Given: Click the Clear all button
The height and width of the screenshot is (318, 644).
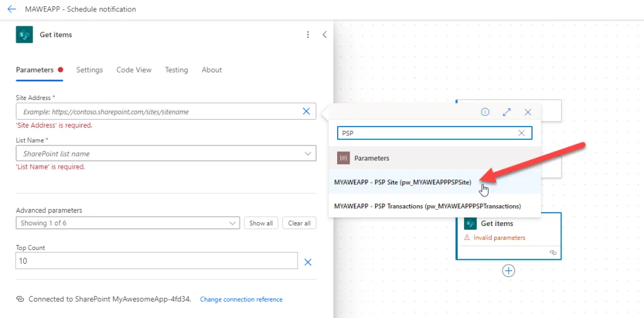Looking at the screenshot, I should coord(299,223).
